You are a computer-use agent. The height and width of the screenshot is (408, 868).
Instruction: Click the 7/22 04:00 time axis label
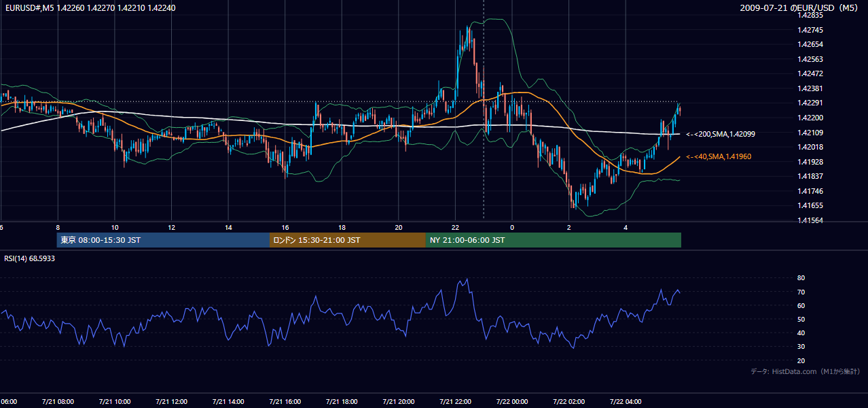pos(626,402)
